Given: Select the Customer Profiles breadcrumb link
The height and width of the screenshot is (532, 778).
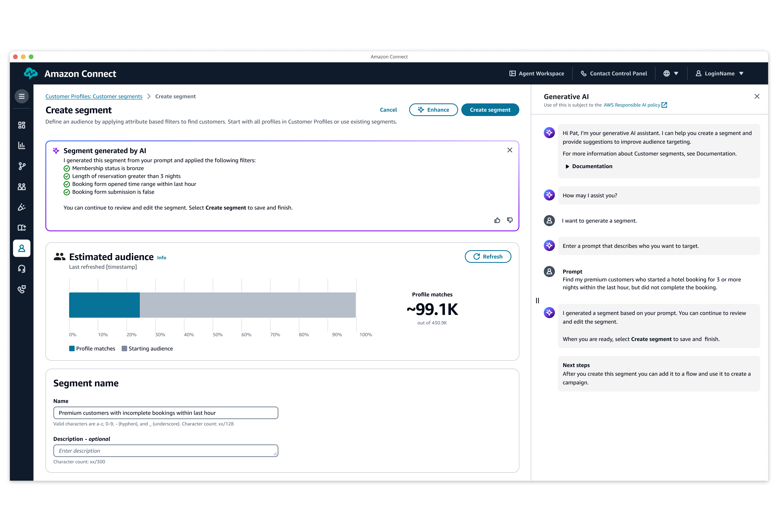Looking at the screenshot, I should click(x=94, y=96).
